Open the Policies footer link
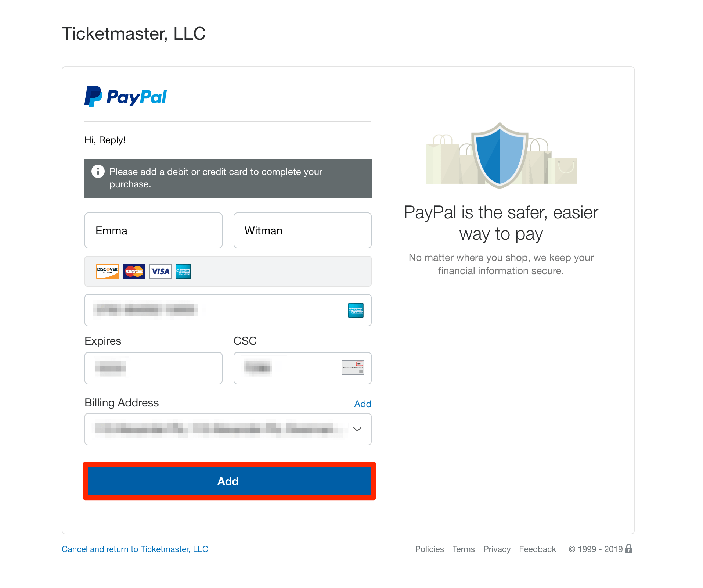The width and height of the screenshot is (703, 588). [429, 549]
